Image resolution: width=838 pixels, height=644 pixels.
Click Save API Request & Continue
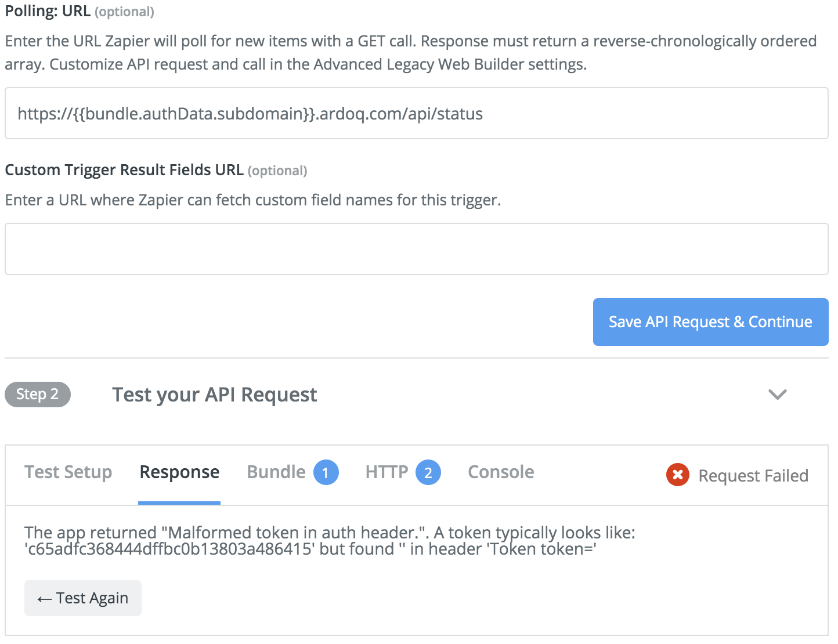click(x=710, y=322)
